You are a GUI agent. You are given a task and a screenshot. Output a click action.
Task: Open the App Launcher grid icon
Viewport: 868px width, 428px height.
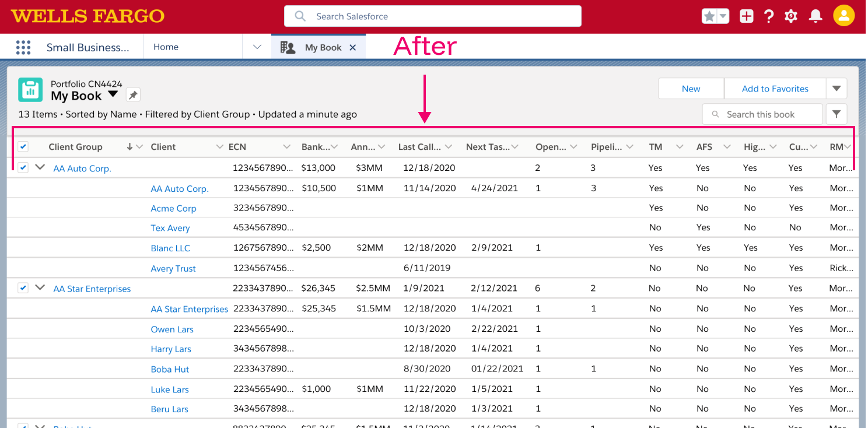click(x=23, y=47)
